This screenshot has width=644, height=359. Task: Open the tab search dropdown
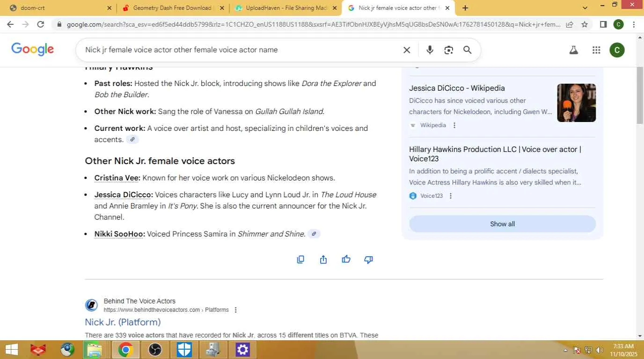[585, 8]
